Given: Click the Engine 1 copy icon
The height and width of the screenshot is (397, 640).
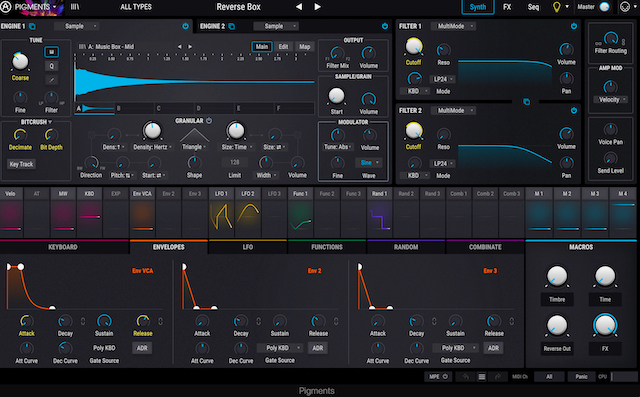Looking at the screenshot, I should click(x=32, y=27).
